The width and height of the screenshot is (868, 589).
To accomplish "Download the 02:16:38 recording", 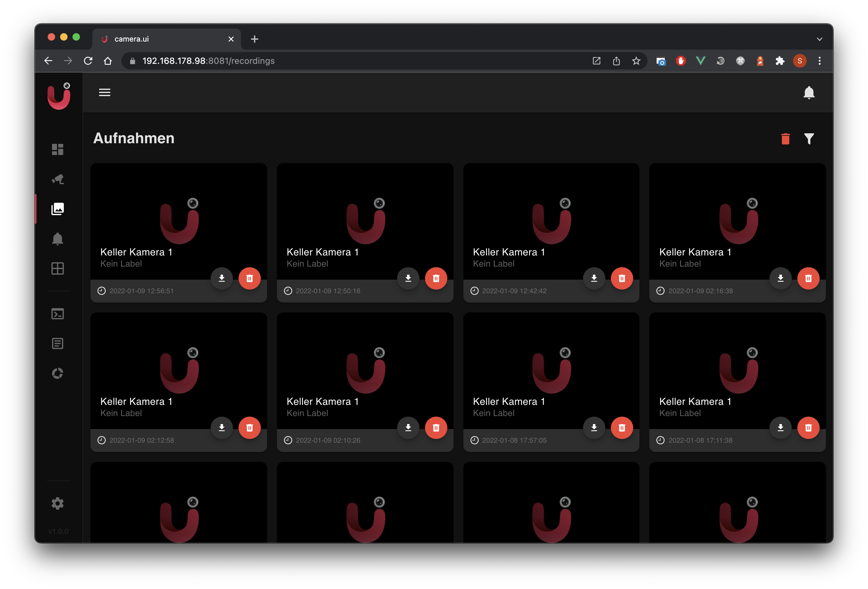I will coord(781,278).
